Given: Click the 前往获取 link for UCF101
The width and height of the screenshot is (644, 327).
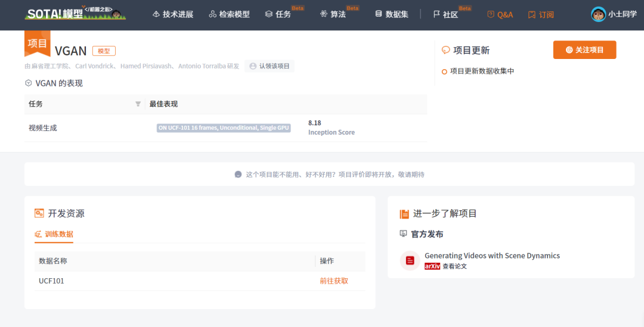Looking at the screenshot, I should (x=334, y=281).
